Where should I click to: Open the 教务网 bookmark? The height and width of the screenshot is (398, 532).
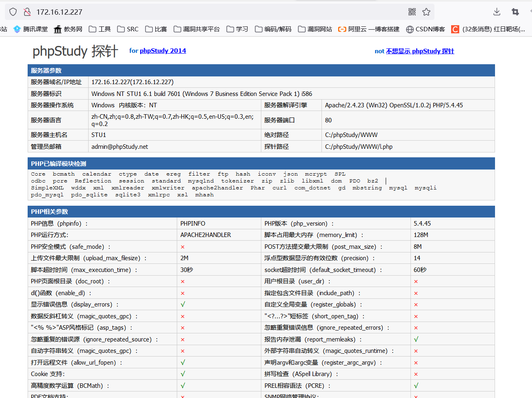coord(68,29)
